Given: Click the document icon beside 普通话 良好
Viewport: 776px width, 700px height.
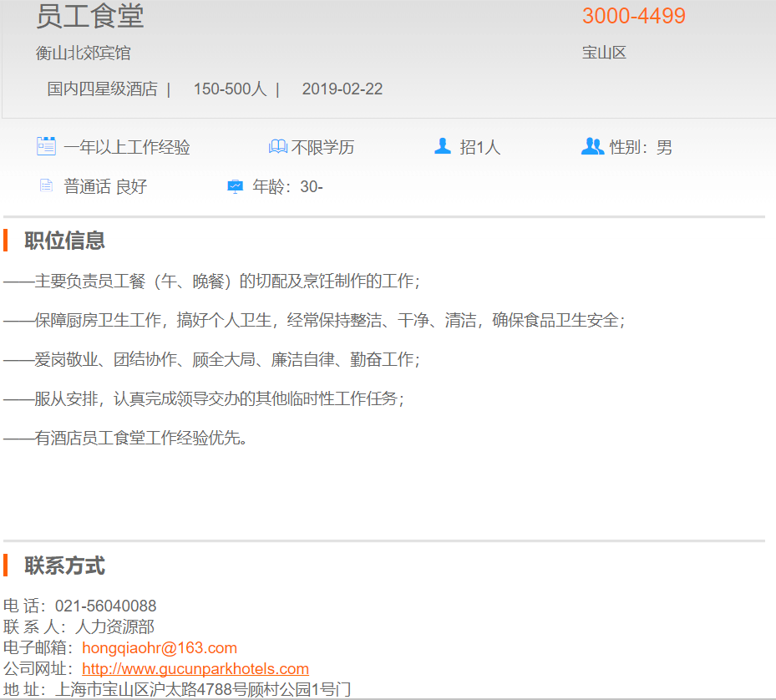Looking at the screenshot, I should point(46,185).
